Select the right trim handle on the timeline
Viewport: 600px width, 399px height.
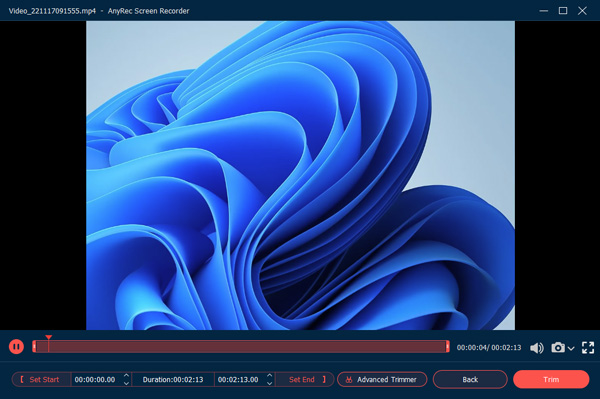447,347
